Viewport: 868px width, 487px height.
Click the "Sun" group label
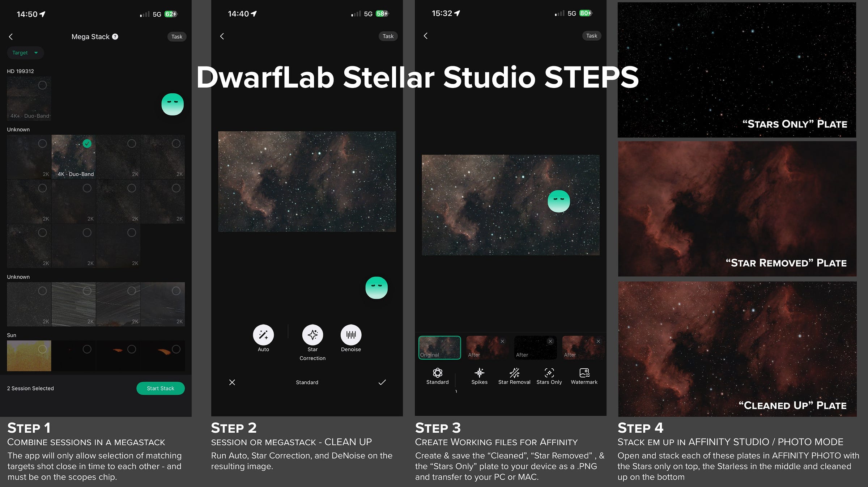[x=12, y=335]
